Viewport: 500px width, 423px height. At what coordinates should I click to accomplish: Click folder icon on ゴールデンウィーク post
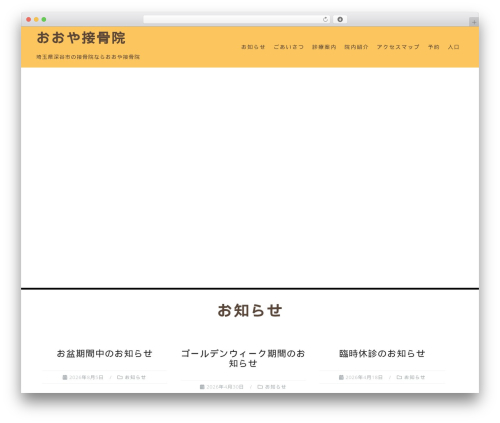tap(260, 387)
